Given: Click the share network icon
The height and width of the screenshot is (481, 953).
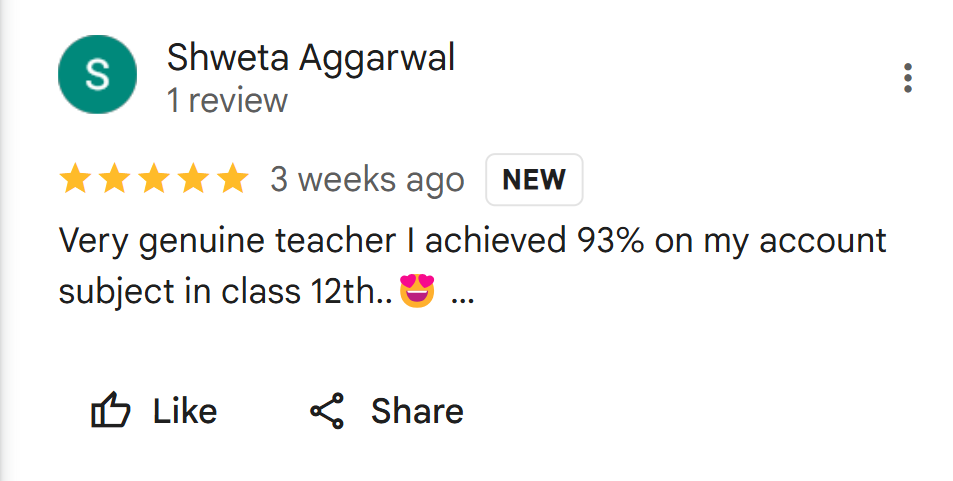Looking at the screenshot, I should [x=327, y=411].
